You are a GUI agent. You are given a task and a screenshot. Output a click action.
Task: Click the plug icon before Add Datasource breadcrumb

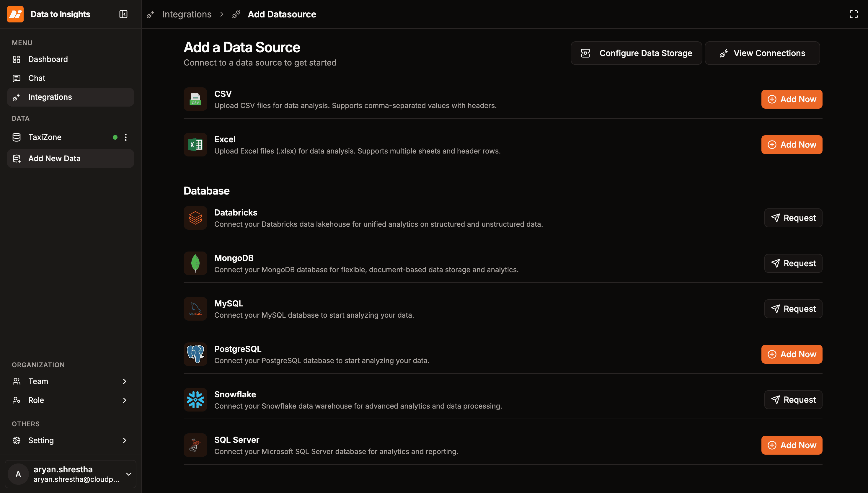(236, 14)
